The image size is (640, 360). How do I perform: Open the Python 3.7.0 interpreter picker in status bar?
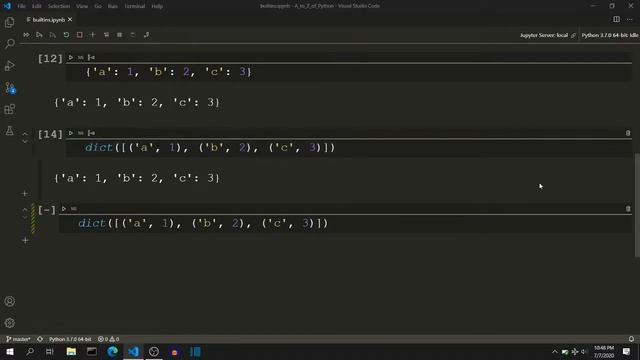click(70, 339)
